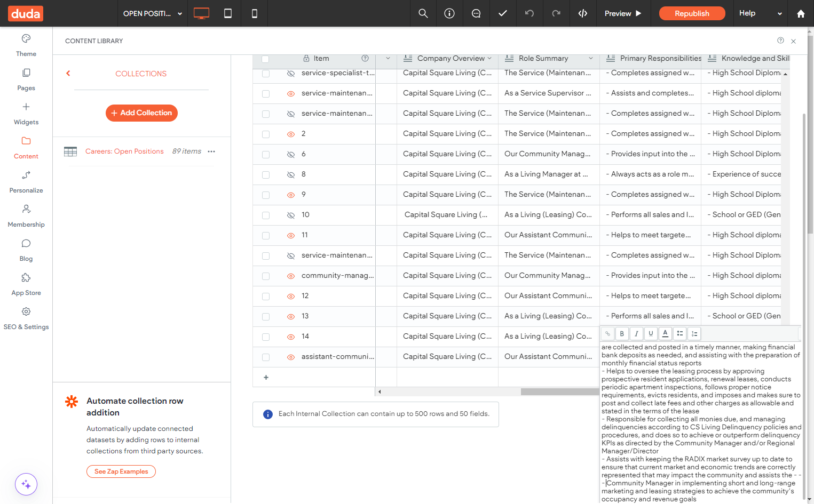This screenshot has height=504, width=814.
Task: Add a new row with the plus button
Action: tap(266, 378)
